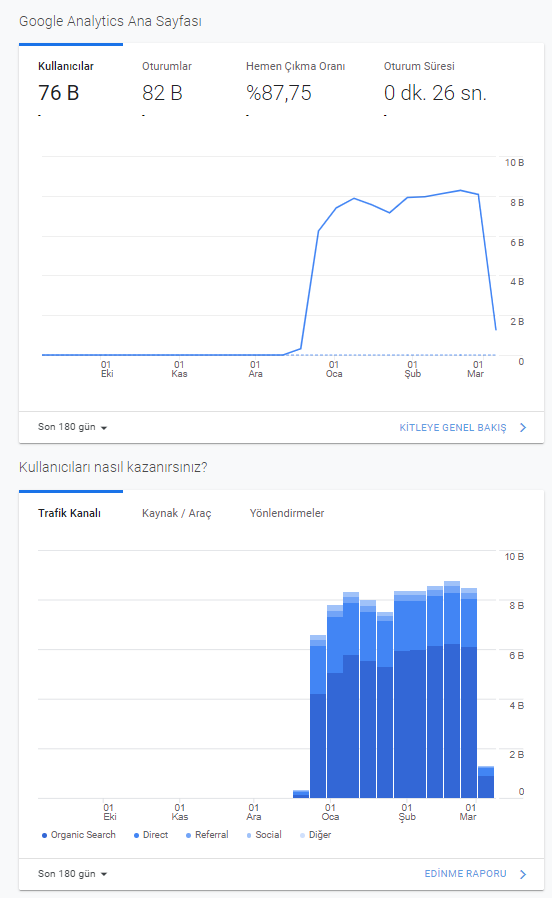The image size is (552, 898).
Task: Click the chevron next to KİTLEYE GENEL BAKIŞ
Action: pyautogui.click(x=523, y=428)
